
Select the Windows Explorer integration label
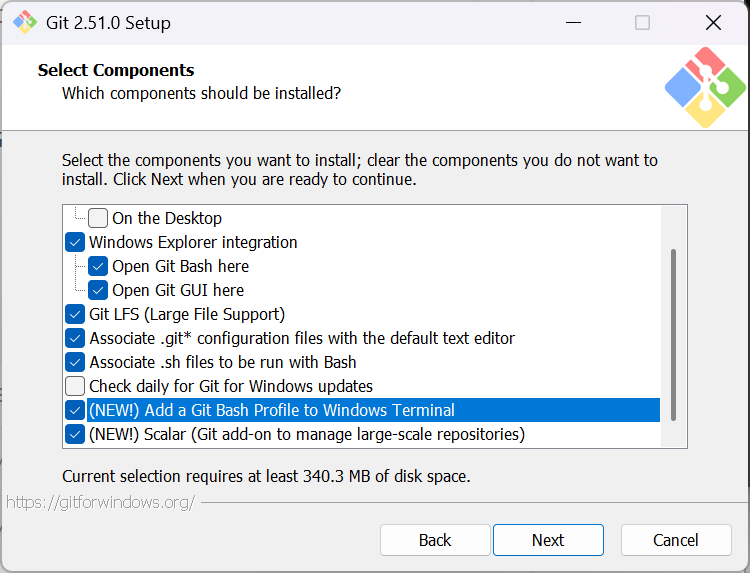193,242
